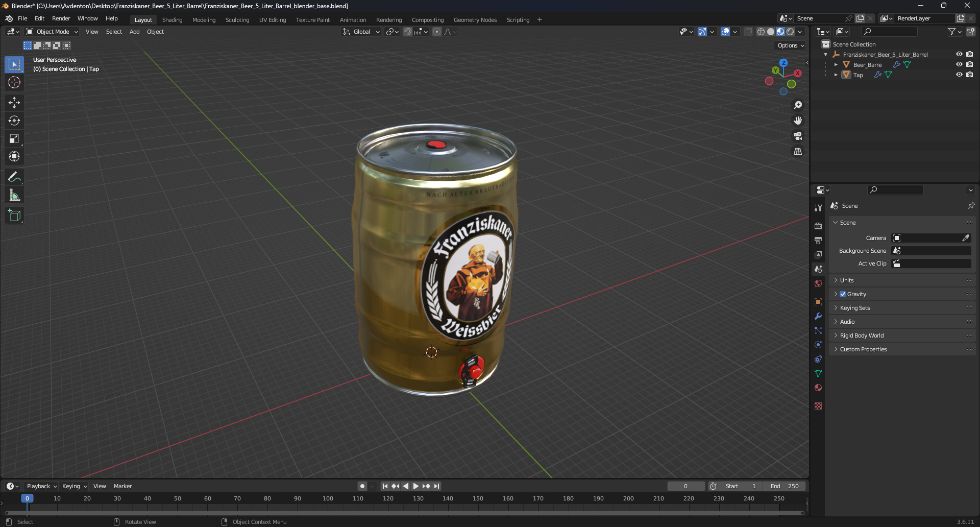Expand Beer_Barre in the outliner
Screen dimensions: 980x527
pyautogui.click(x=836, y=65)
